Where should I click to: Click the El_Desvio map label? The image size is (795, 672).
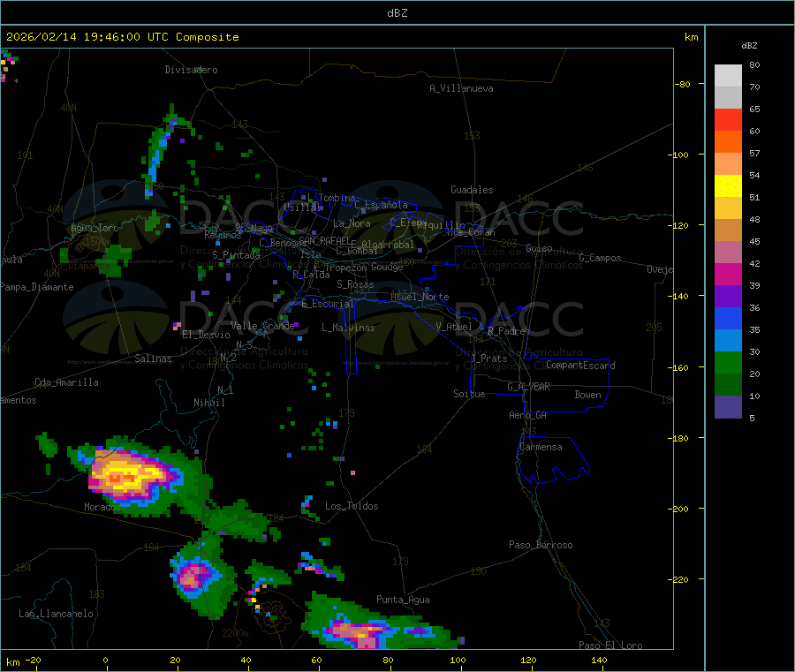[207, 335]
